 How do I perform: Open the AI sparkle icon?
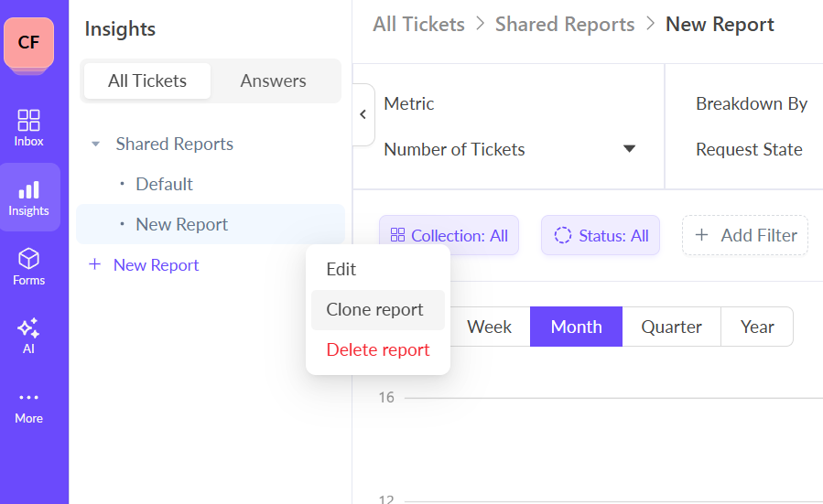click(x=29, y=328)
